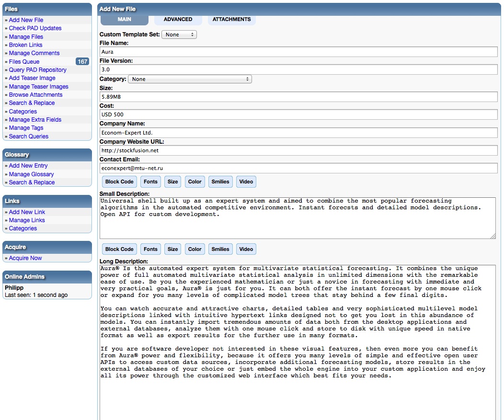Click Color button above Long Description
The height and width of the screenshot is (420, 504).
195,249
